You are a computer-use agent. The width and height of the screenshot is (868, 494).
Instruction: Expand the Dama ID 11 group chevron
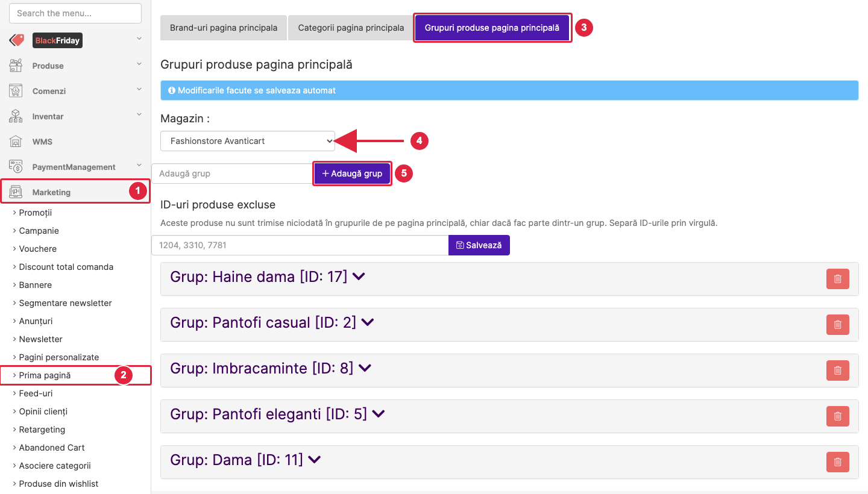pyautogui.click(x=314, y=460)
